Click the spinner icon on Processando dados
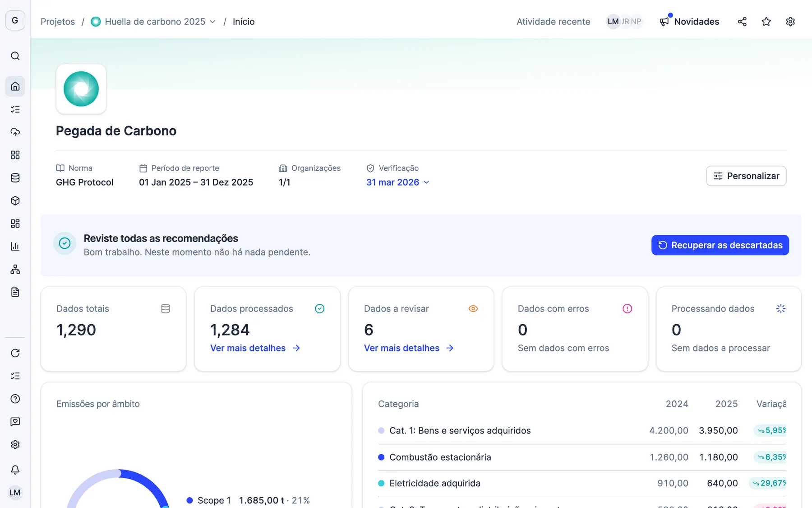This screenshot has width=812, height=508. [781, 309]
